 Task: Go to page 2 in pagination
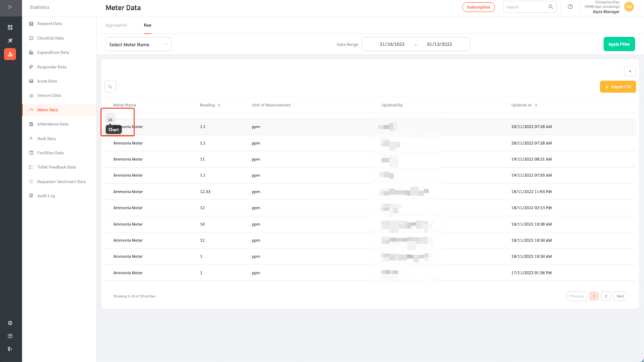click(605, 296)
